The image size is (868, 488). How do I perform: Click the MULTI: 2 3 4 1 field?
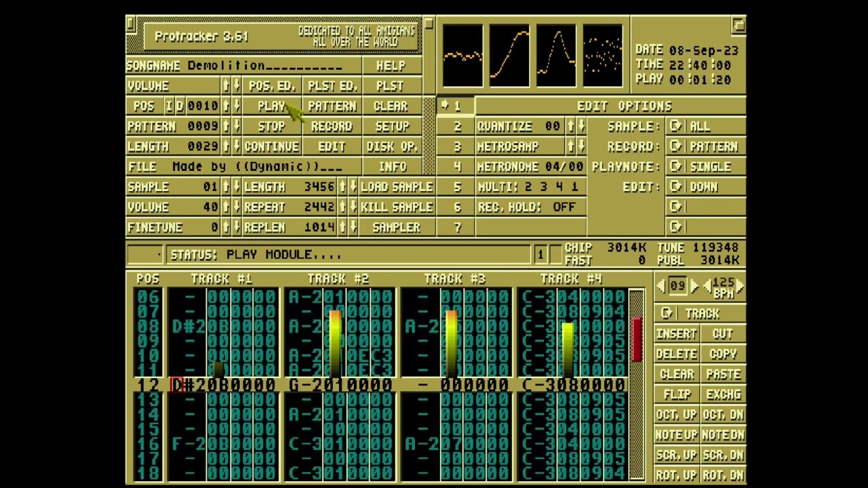point(531,187)
